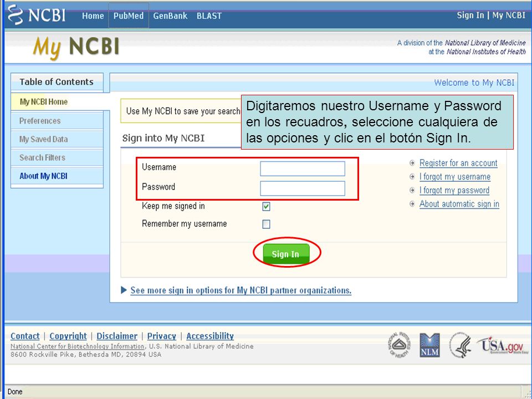Open the National Library of Medicine link
The image size is (532, 399).
[x=485, y=43]
